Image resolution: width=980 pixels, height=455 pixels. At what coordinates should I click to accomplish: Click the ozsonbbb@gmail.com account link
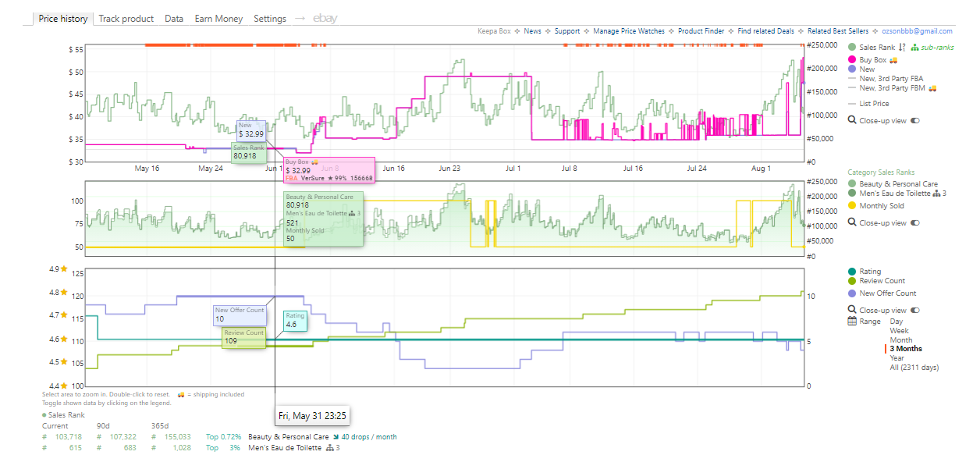(917, 31)
